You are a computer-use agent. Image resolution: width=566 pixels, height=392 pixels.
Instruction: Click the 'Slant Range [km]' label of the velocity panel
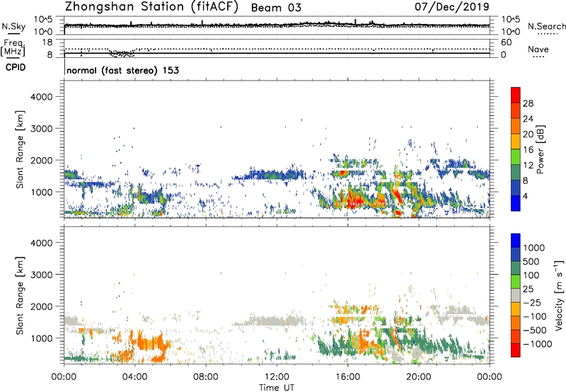pyautogui.click(x=20, y=296)
